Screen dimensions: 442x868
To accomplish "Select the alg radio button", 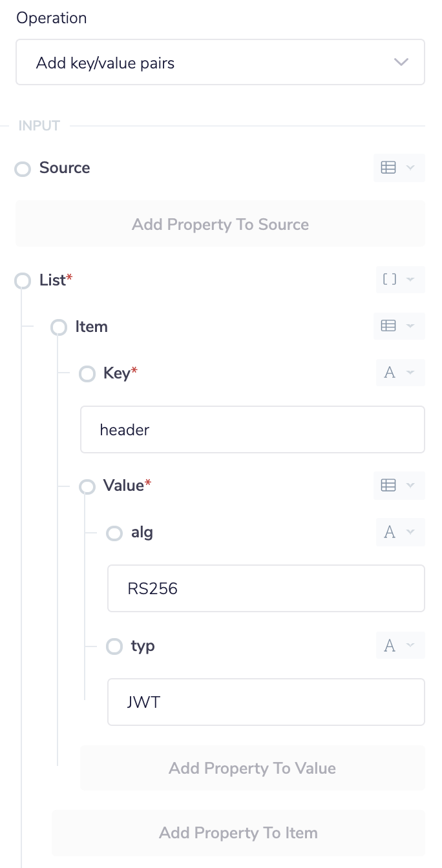I will [x=114, y=533].
